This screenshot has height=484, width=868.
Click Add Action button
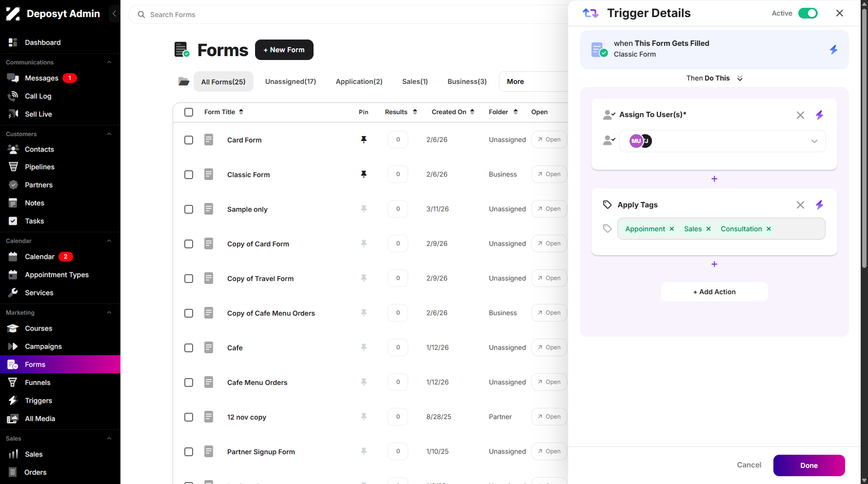pos(714,292)
